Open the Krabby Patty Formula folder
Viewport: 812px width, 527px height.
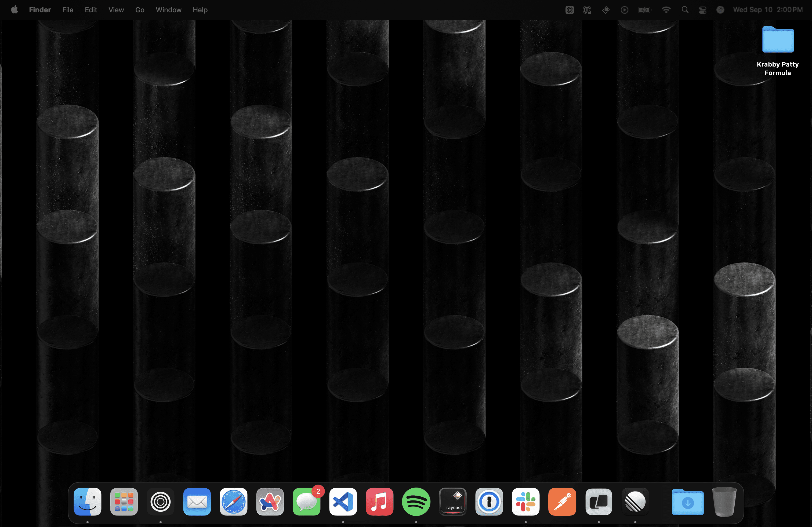pos(778,40)
